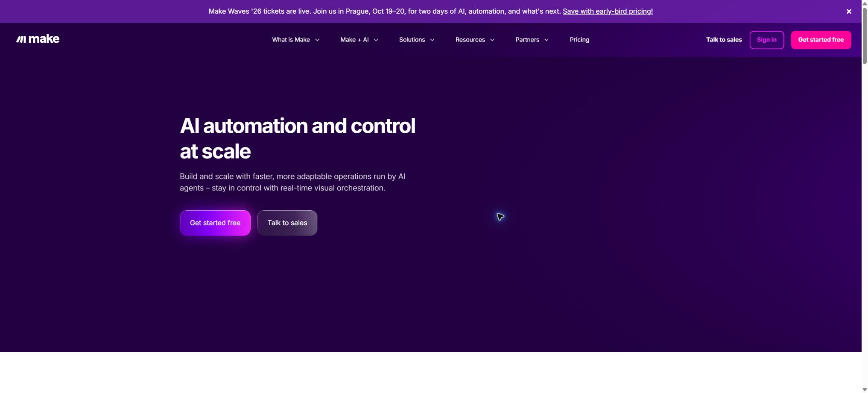Expand the Resources chevron arrow
The image size is (868, 393).
tap(492, 40)
